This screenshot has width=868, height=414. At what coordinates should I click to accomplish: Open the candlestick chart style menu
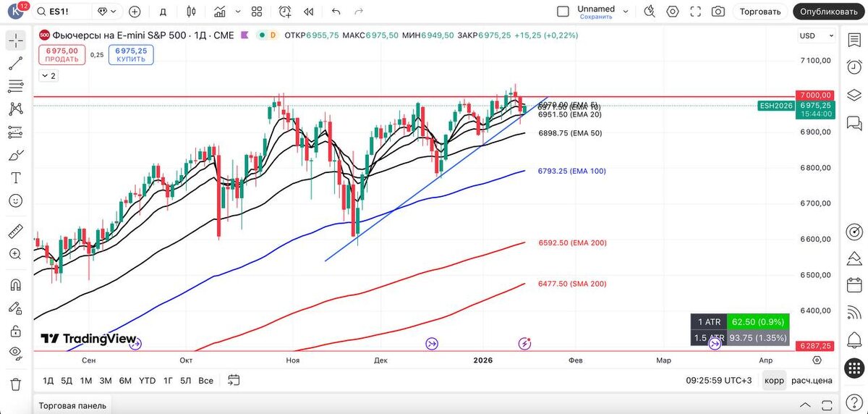click(191, 12)
